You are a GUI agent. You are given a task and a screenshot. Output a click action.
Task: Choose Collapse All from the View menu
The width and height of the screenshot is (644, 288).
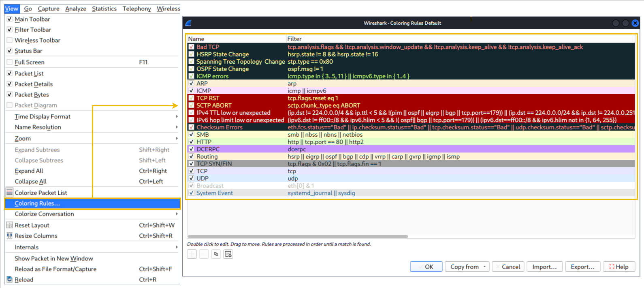click(x=92, y=181)
